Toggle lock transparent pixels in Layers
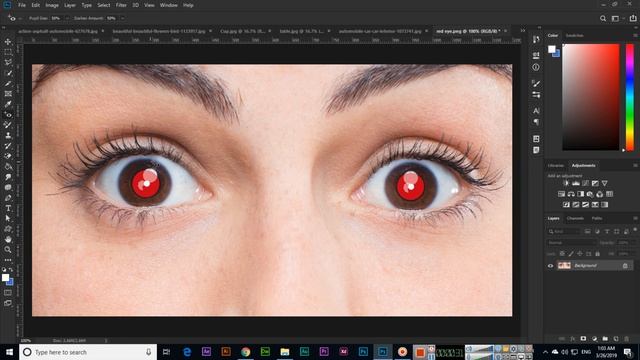 point(562,254)
